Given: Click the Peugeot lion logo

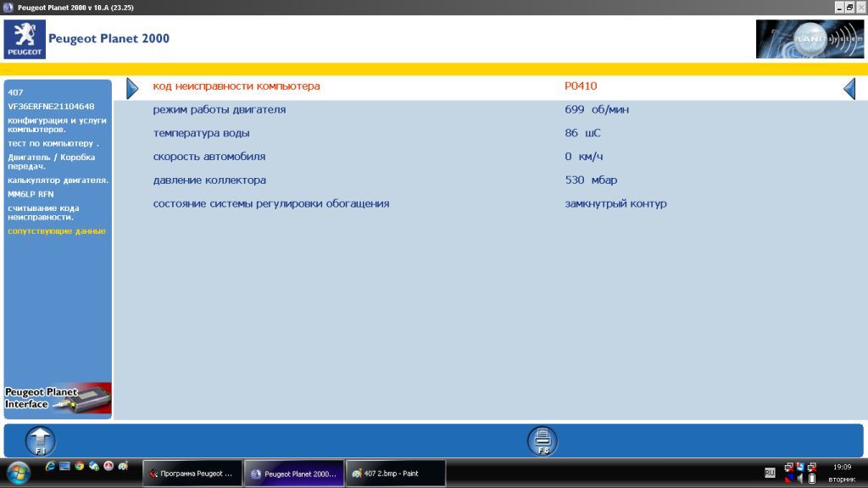Looking at the screenshot, I should (25, 39).
